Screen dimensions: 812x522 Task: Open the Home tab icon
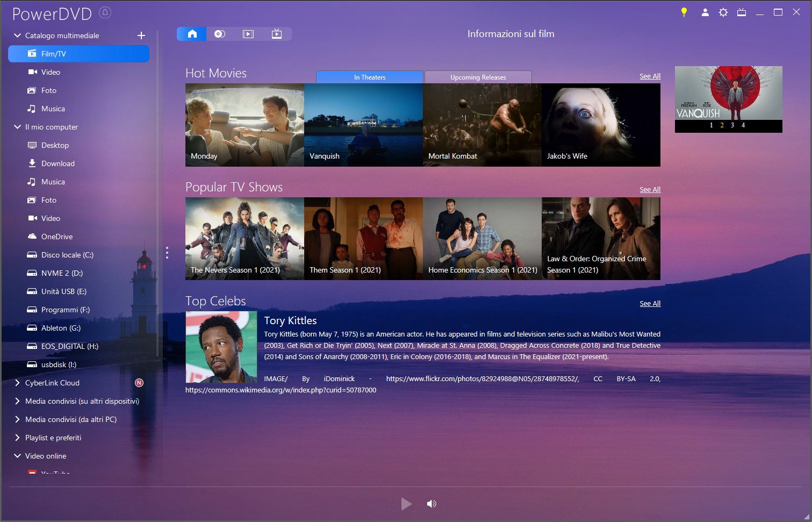[192, 34]
